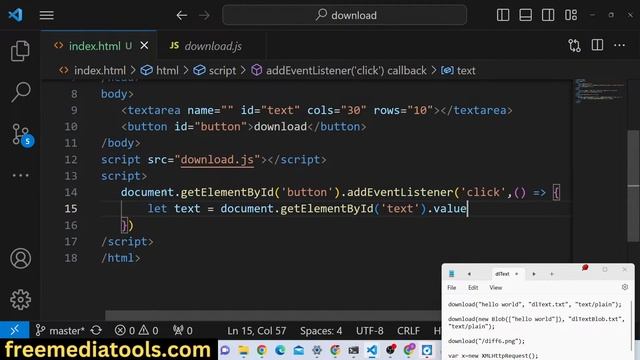The height and width of the screenshot is (360, 640).
Task: Open View menu in Notepad window
Action: (x=496, y=288)
